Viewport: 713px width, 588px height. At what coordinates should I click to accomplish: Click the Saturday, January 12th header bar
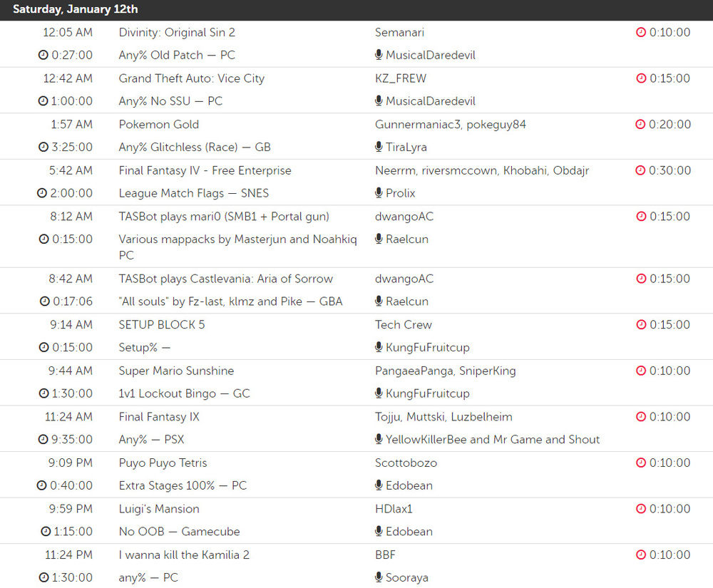(x=356, y=10)
